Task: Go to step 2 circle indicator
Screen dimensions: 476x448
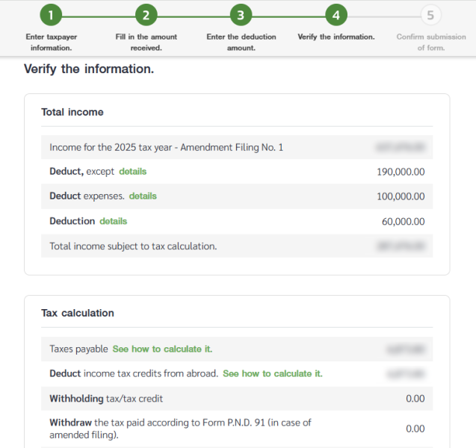Action: pos(145,15)
